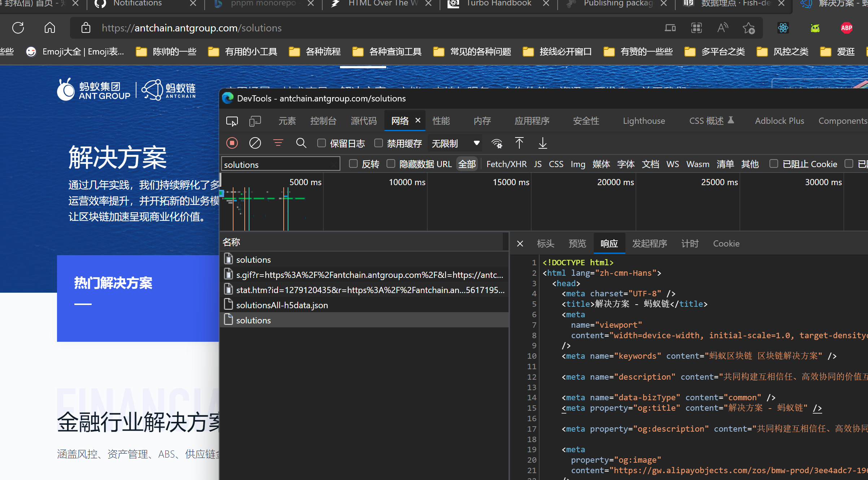Stop recording network log red button

click(232, 143)
